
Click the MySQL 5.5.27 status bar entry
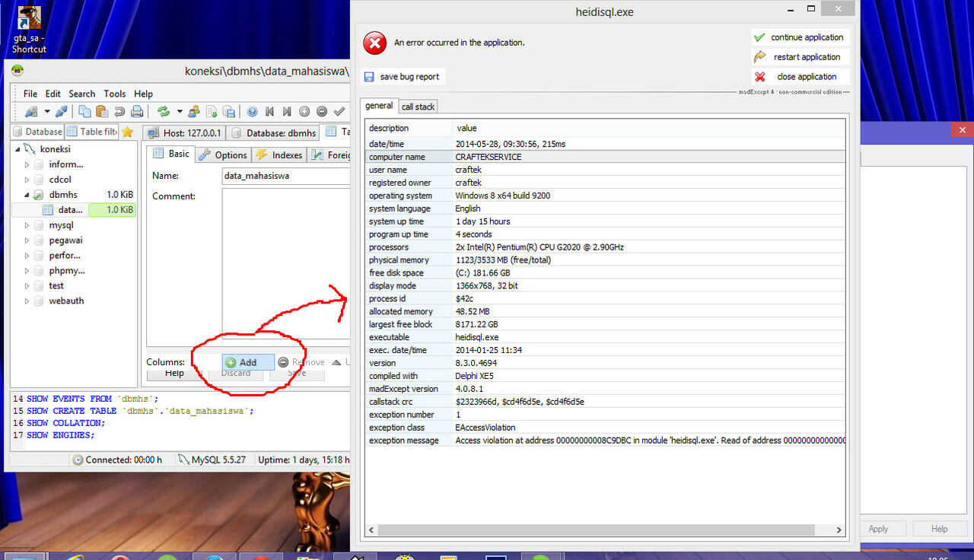[x=212, y=460]
